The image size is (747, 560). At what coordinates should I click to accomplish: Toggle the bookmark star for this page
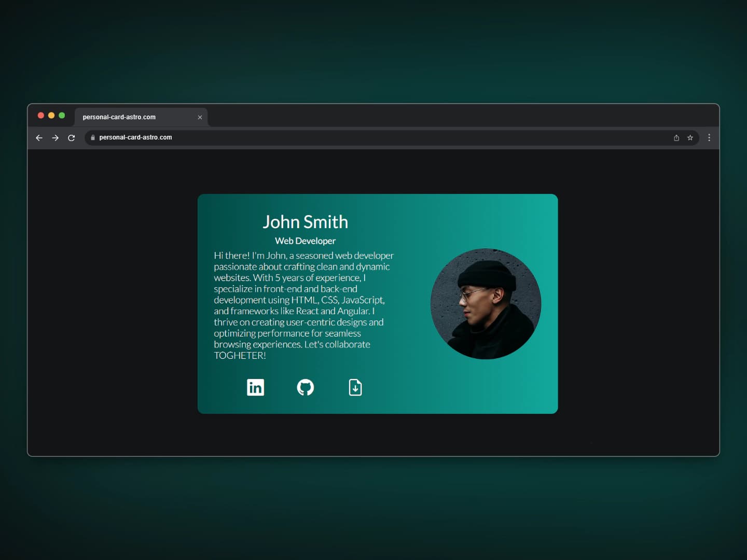[x=690, y=137]
